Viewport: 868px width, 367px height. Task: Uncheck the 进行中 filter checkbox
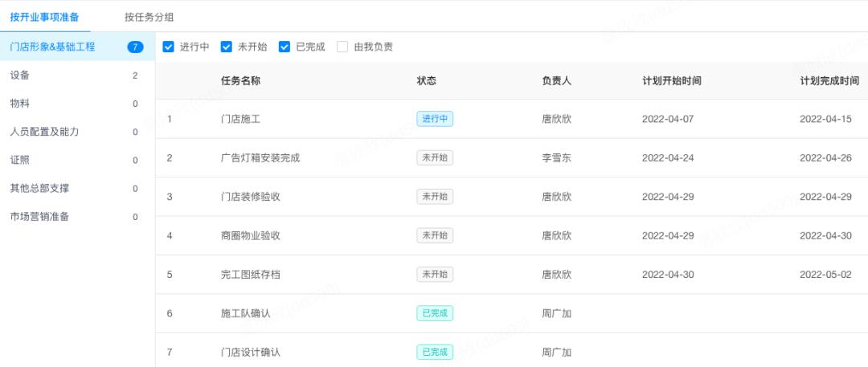(168, 47)
